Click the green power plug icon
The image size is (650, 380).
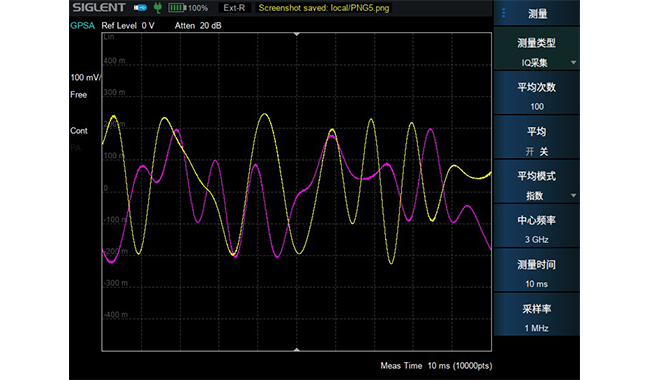tap(158, 7)
